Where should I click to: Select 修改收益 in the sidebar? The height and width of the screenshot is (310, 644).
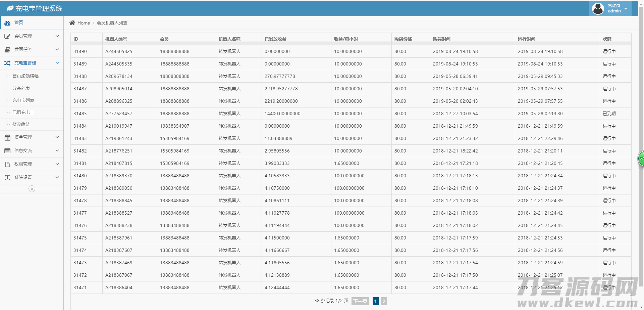click(21, 124)
